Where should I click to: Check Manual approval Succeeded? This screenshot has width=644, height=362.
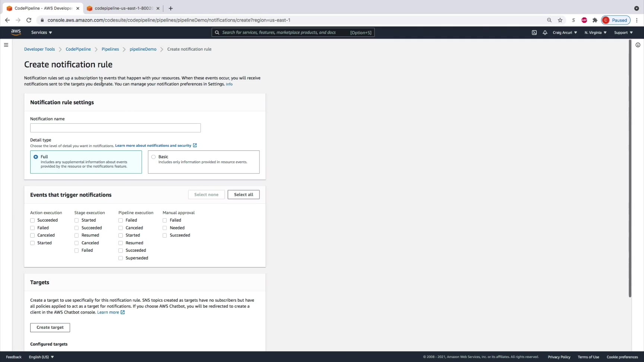[165, 235]
